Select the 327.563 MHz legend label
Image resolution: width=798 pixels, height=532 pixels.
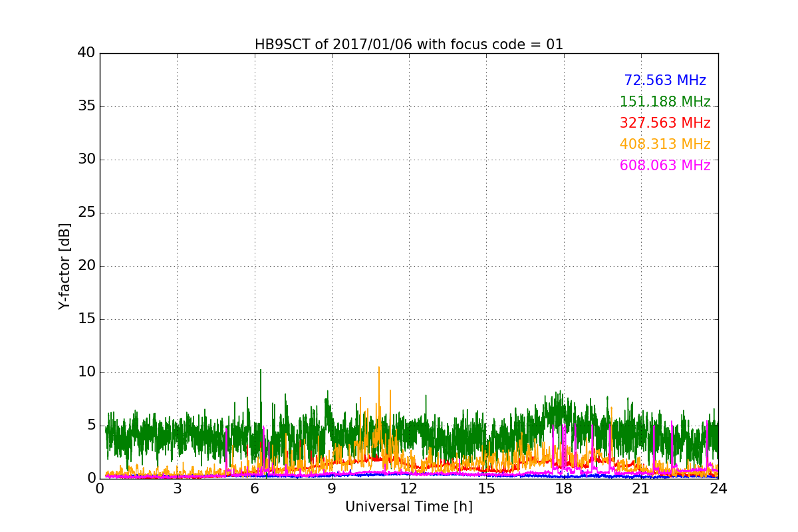pos(665,123)
